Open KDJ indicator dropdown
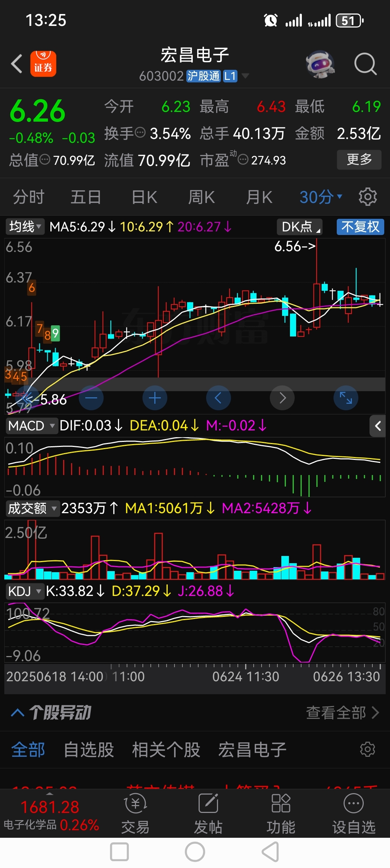The width and height of the screenshot is (390, 868). [x=24, y=591]
